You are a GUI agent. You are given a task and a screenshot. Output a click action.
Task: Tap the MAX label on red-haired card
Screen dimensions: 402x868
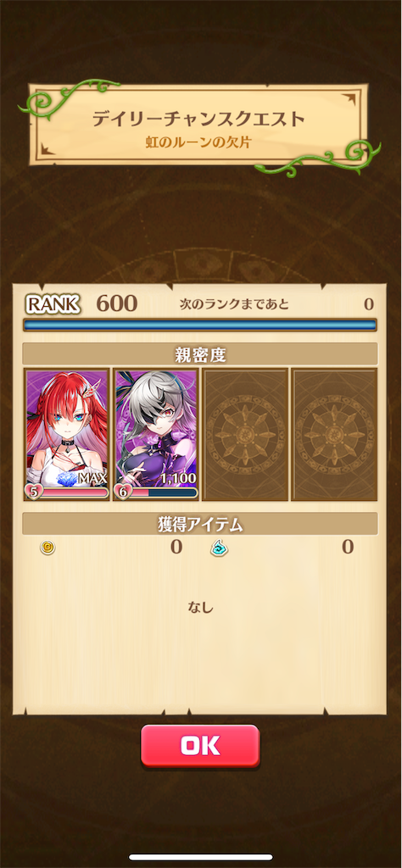(92, 478)
